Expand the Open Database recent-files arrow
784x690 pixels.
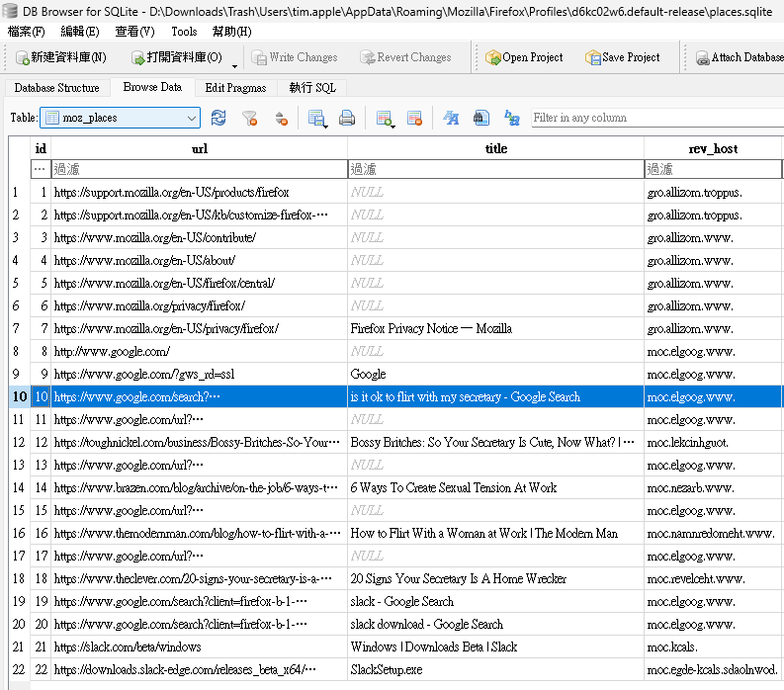234,66
